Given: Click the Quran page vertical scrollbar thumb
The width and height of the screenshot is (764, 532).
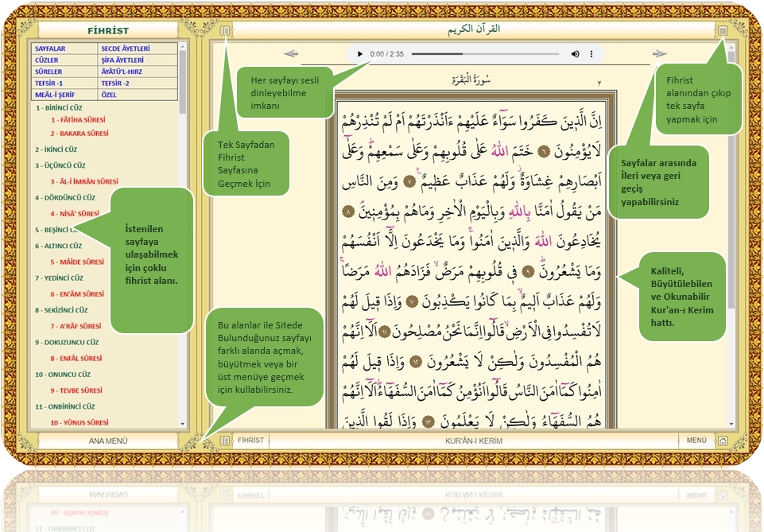Looking at the screenshot, I should click(731, 179).
